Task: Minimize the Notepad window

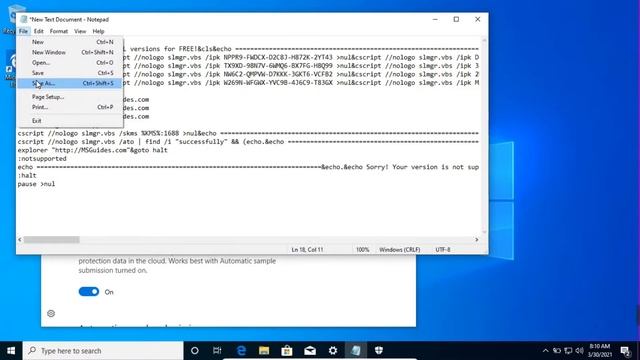Action: coord(435,19)
